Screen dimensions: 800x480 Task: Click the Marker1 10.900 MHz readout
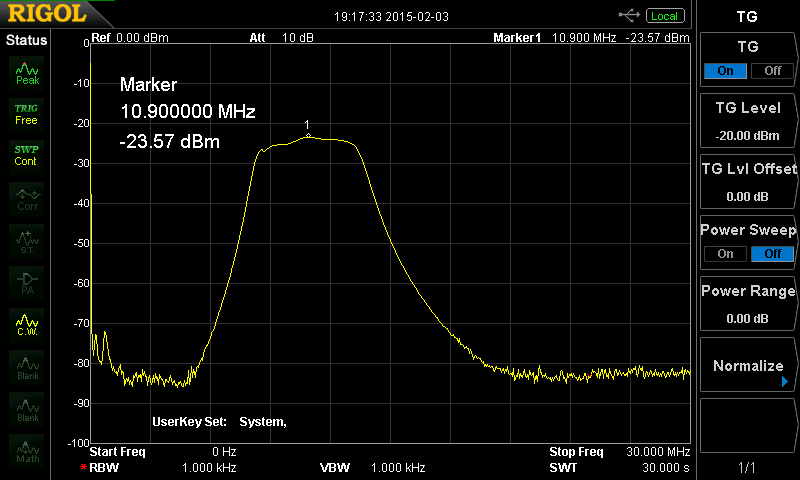[x=591, y=38]
